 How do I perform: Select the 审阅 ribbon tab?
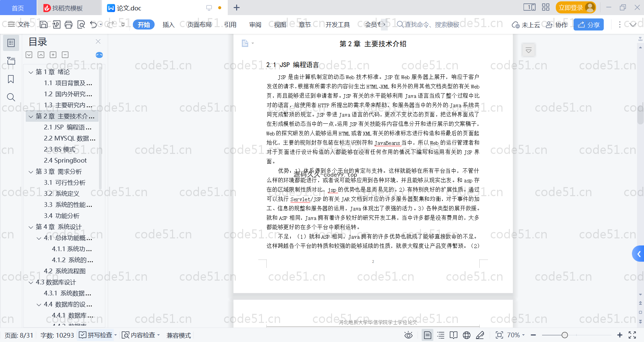(x=255, y=24)
